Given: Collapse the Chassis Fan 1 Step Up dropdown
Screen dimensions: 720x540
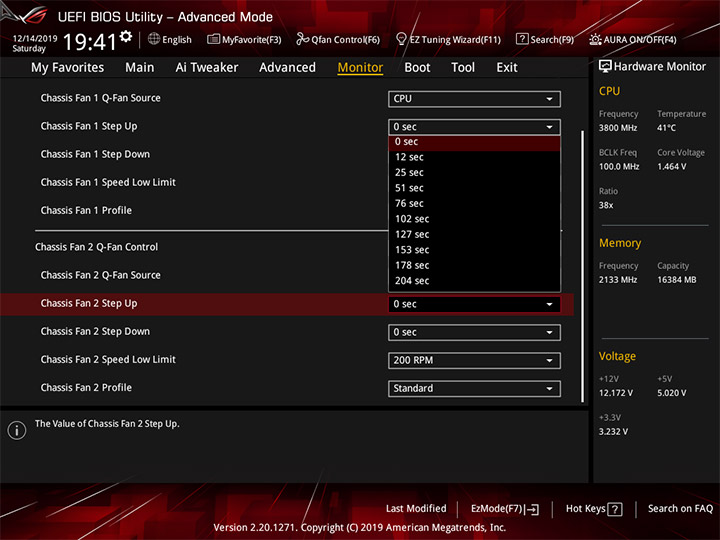Looking at the screenshot, I should coord(474,127).
